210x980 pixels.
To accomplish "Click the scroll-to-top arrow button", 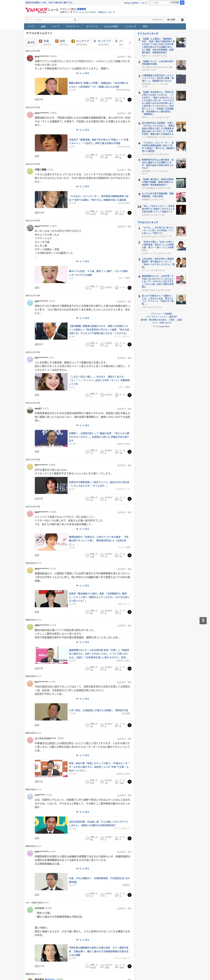I will pyautogui.click(x=203, y=621).
